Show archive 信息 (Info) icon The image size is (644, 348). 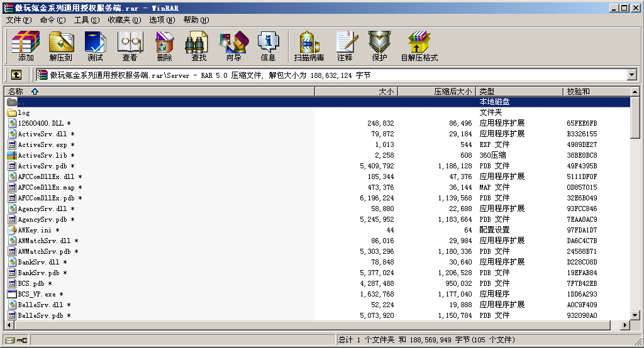(x=268, y=46)
